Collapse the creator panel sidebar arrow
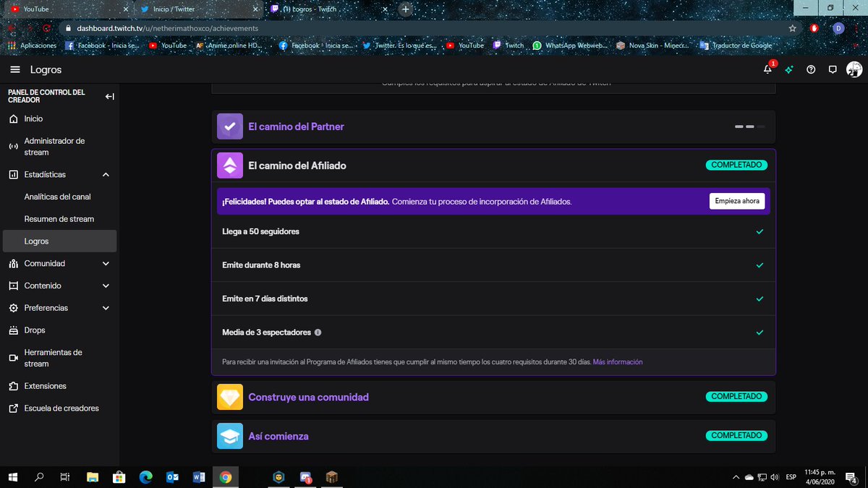The image size is (868, 488). (x=109, y=96)
